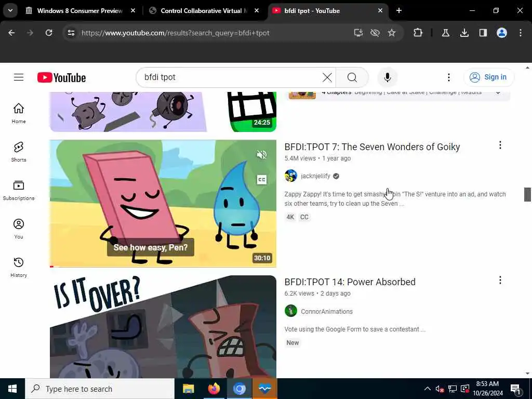Clear the search box text
Viewport: 532px width, 399px height.
pos(327,77)
